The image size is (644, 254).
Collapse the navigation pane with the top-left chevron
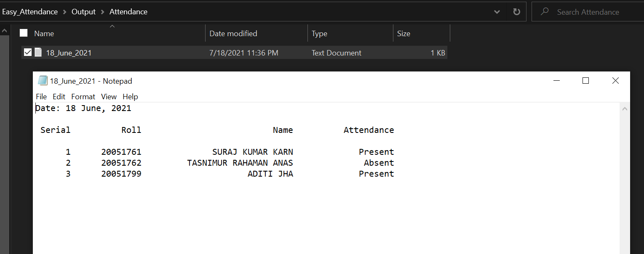pyautogui.click(x=4, y=30)
